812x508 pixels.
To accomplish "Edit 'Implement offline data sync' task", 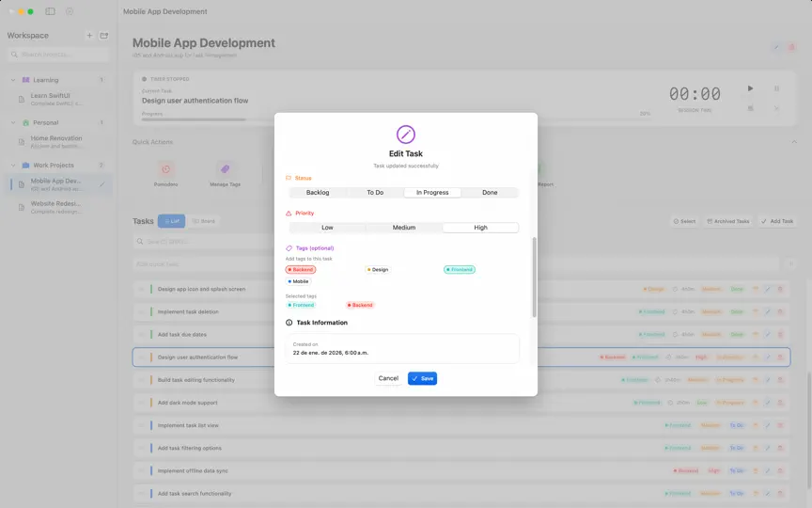I will point(768,471).
